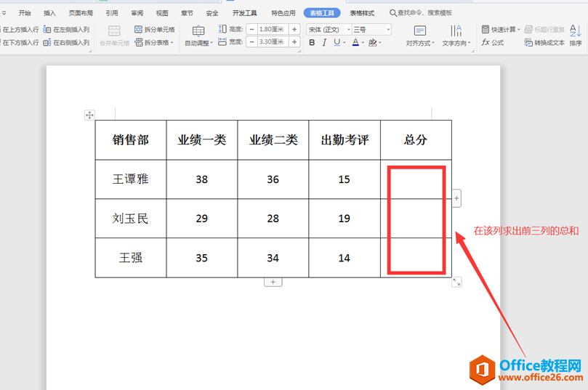Viewport: 588px width, 390px height.
Task: Insert row below (在下方插入行)
Action: coord(20,43)
